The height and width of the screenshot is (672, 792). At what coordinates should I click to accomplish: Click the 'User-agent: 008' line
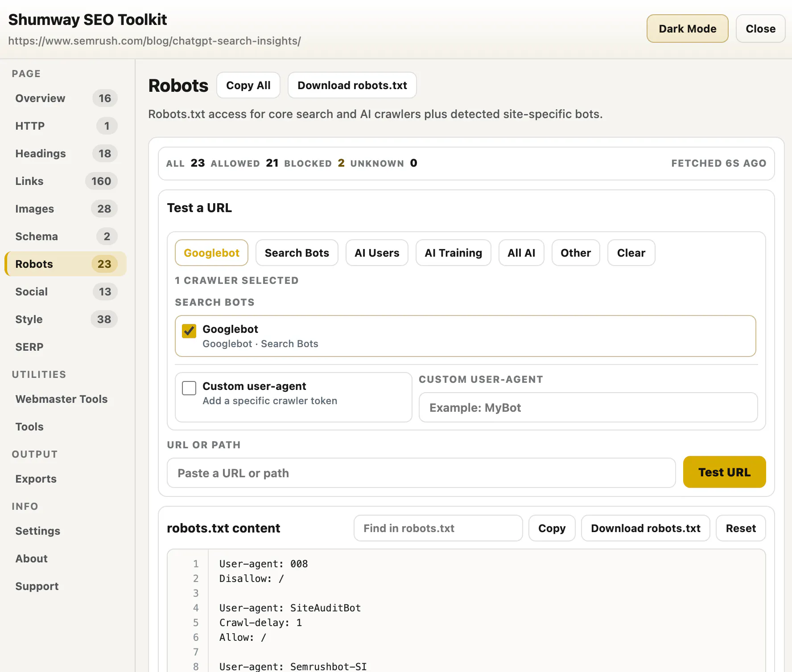tap(264, 564)
